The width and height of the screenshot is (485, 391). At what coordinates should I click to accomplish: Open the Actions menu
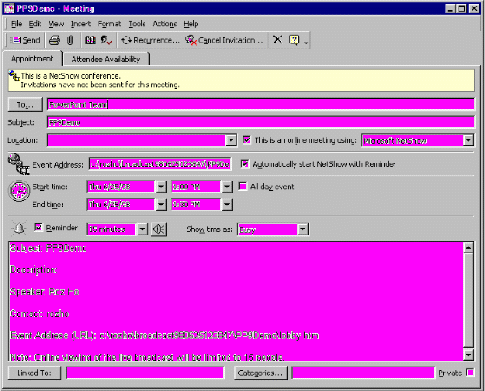(165, 24)
